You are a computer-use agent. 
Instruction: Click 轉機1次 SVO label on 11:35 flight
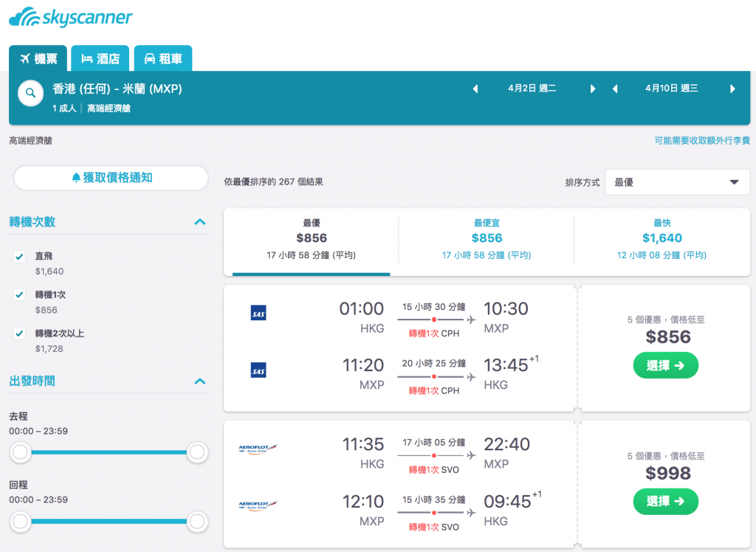(434, 469)
